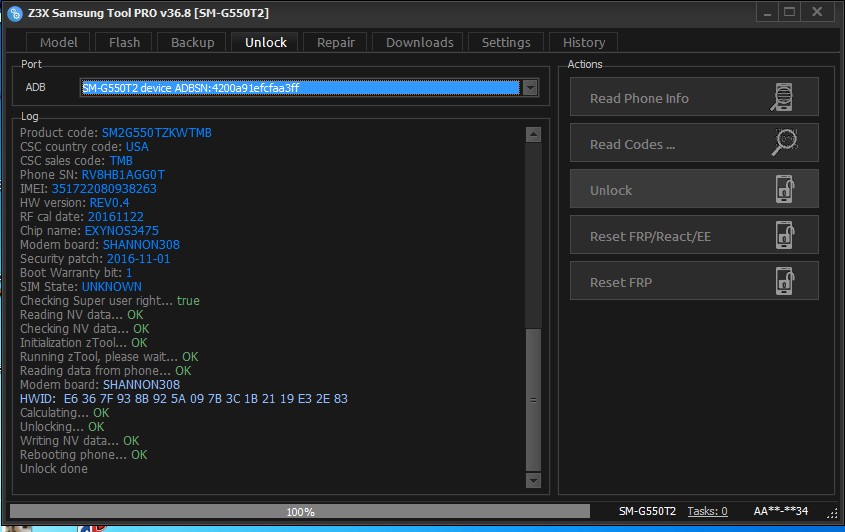Click the log scrollbar down arrow
The image size is (845, 532).
coord(533,480)
